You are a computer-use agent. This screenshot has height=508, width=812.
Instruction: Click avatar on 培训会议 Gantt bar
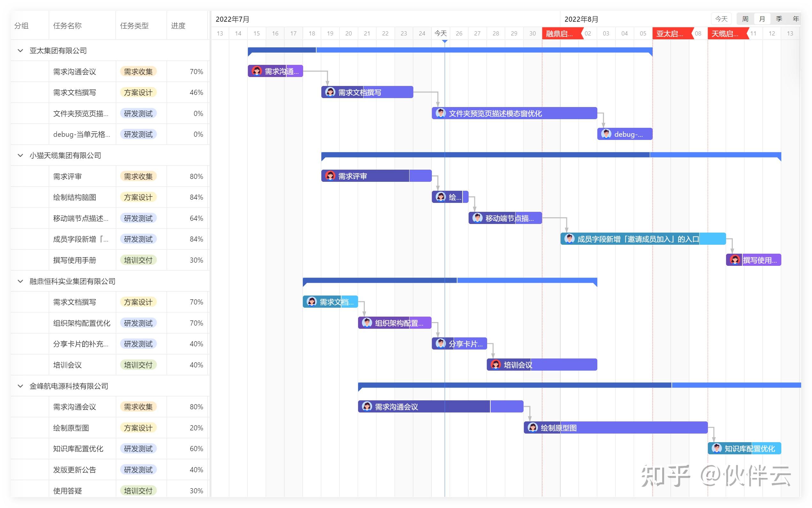click(496, 364)
